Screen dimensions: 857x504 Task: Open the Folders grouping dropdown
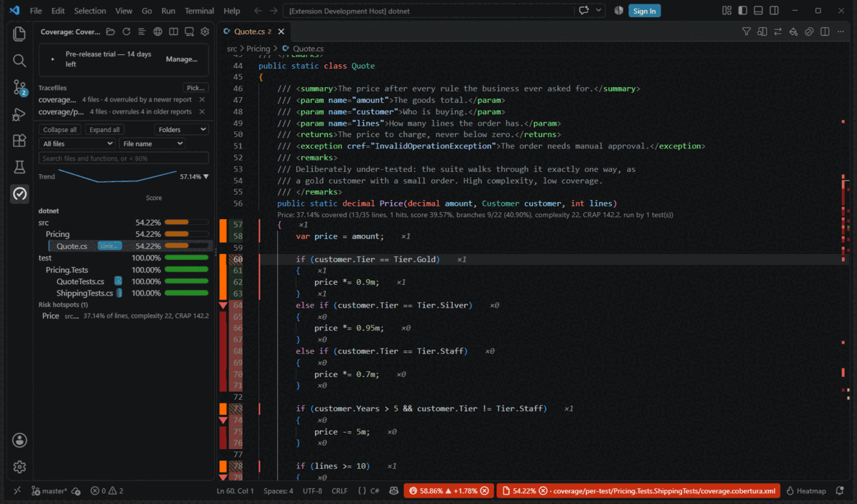181,129
